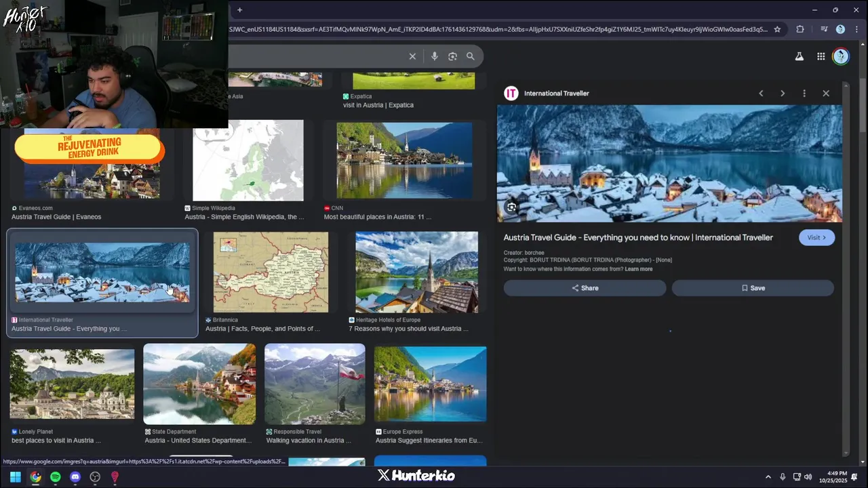
Task: Close the image preview panel
Action: (x=826, y=94)
